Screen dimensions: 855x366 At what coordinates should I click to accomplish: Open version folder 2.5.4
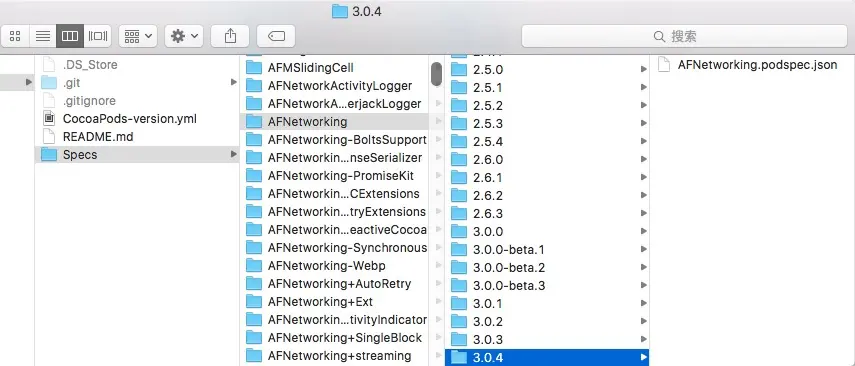pos(547,142)
